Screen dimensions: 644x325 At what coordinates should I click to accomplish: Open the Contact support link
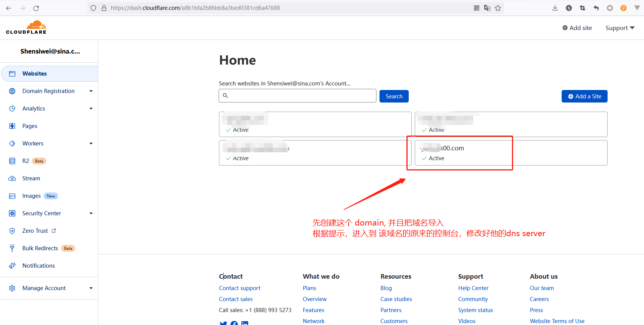(x=239, y=288)
